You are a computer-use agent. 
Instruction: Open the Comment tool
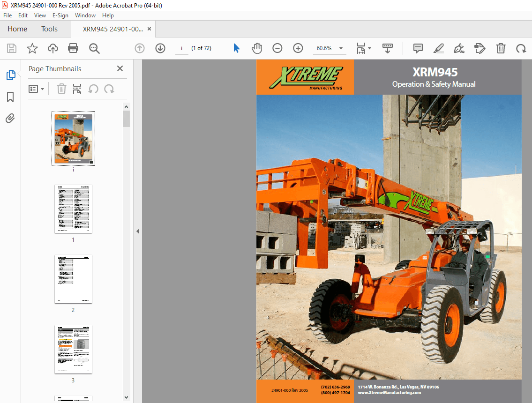418,48
